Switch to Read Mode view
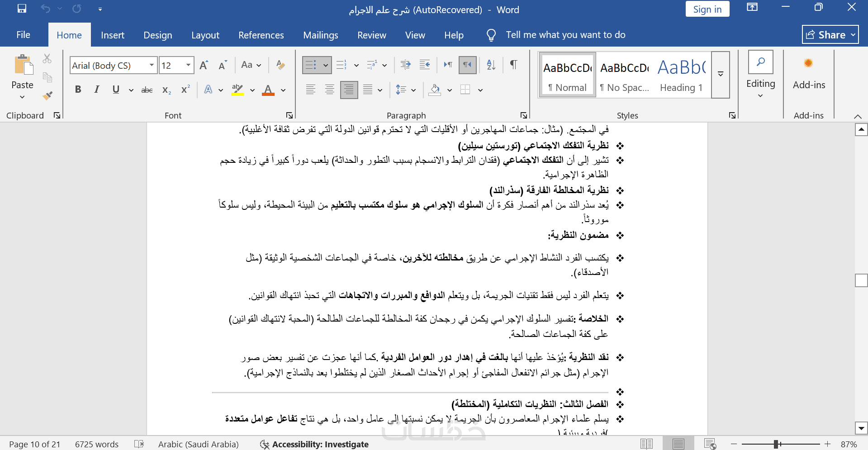 coord(646,444)
